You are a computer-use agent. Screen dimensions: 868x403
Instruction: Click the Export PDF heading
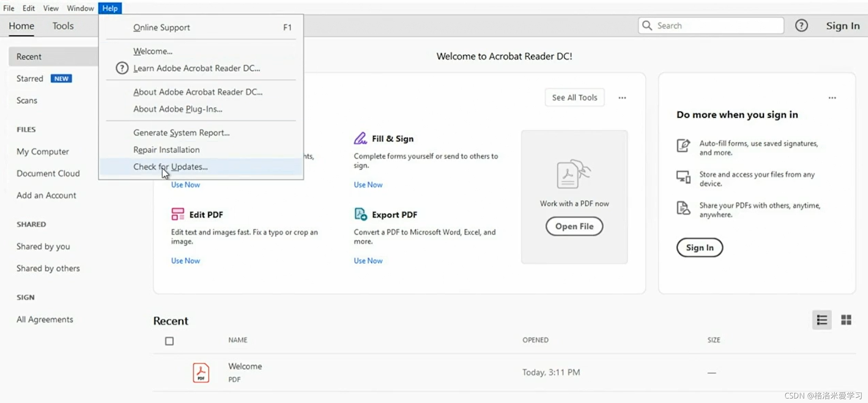(394, 214)
